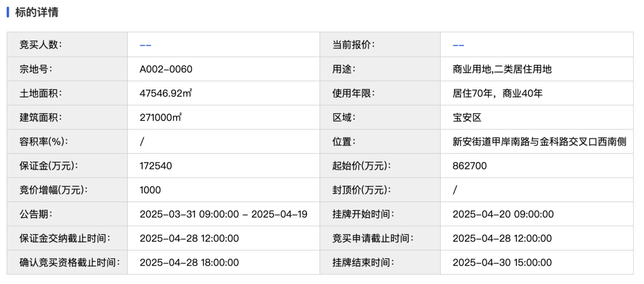Click the 挂牌开始时间 value 2025-04-20 09:00:00
This screenshot has width=644, height=284.
point(503,214)
